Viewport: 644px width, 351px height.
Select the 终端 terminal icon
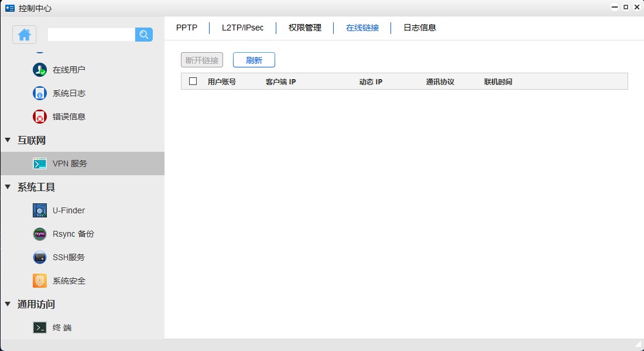coord(39,327)
